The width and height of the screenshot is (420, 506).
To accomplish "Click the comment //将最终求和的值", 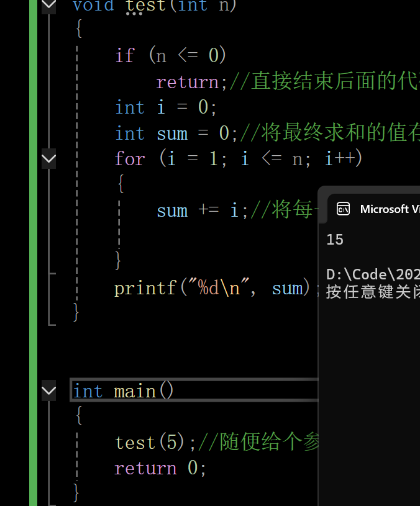I will pyautogui.click(x=330, y=133).
